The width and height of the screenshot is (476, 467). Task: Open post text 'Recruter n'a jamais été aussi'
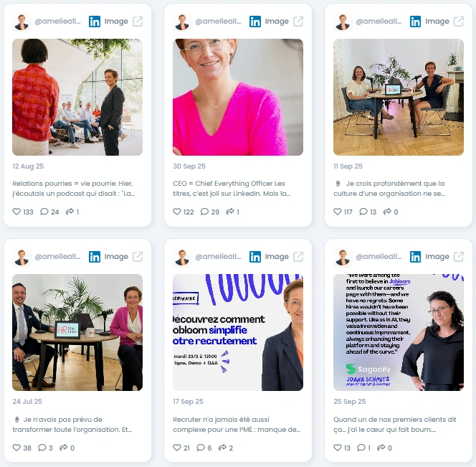237,425
